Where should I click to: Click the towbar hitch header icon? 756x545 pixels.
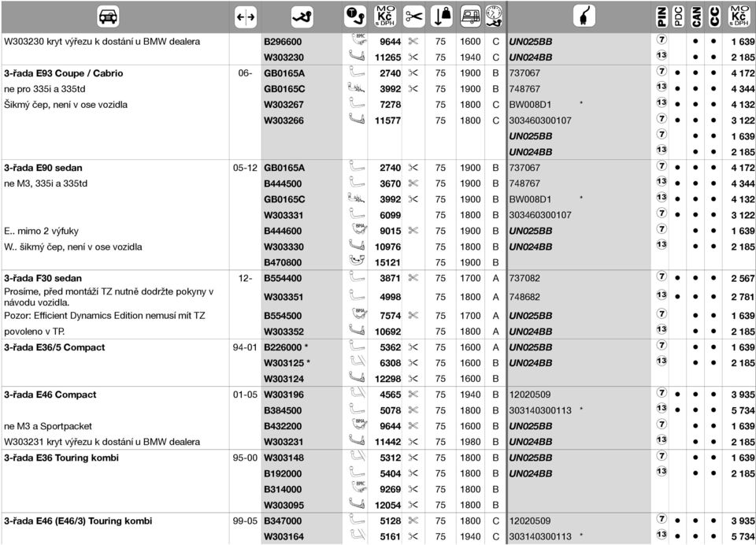coord(302,17)
